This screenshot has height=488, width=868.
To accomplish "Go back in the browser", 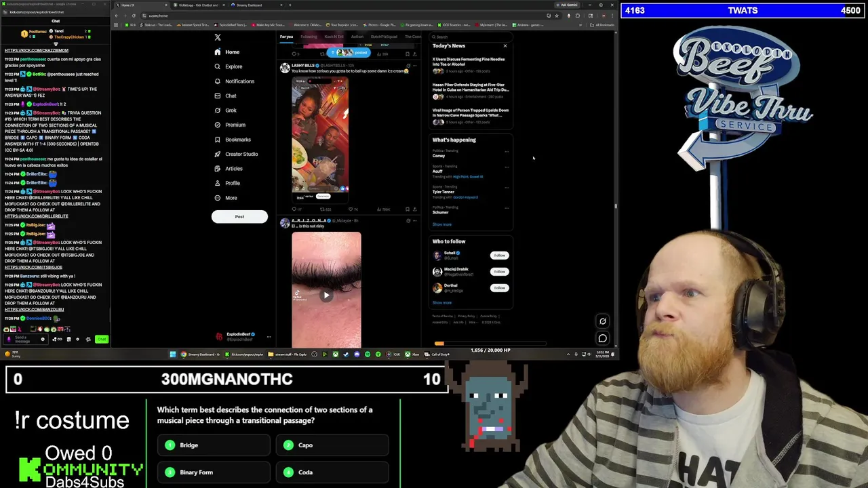I will tap(116, 16).
